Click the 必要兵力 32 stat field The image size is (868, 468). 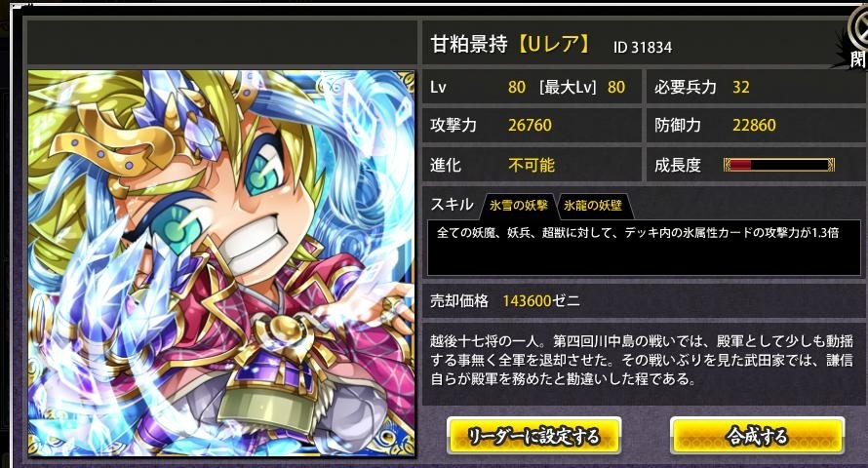point(757,88)
